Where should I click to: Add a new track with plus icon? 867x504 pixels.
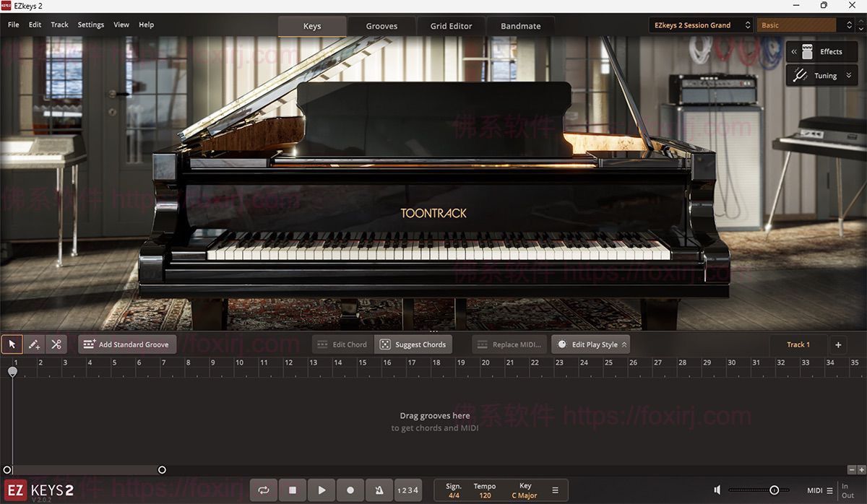[838, 344]
